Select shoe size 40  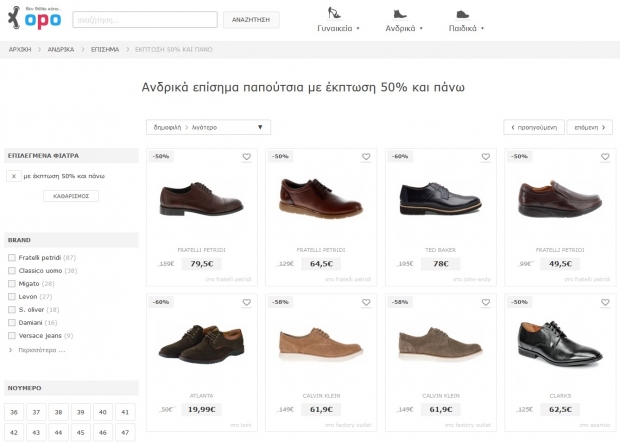[103, 412]
